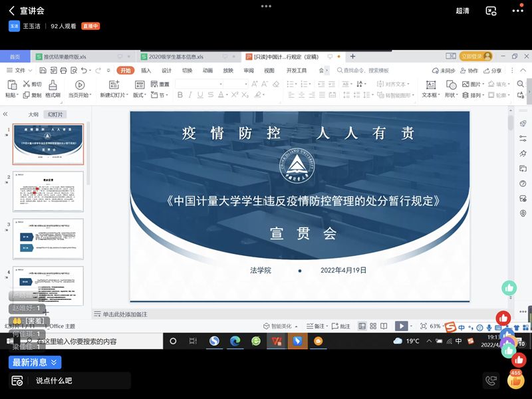
Task: Switch the slide panel to 大纲 view
Action: tap(33, 114)
